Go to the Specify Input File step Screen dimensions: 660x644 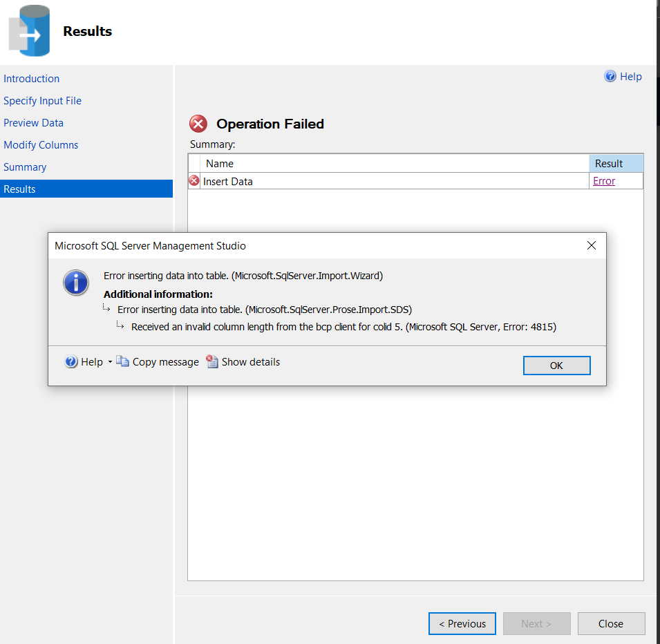click(x=43, y=101)
